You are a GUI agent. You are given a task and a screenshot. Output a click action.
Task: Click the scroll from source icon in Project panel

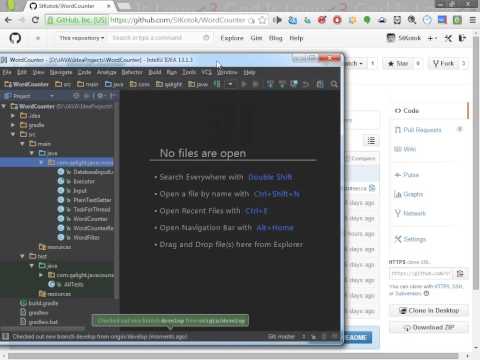(77, 96)
